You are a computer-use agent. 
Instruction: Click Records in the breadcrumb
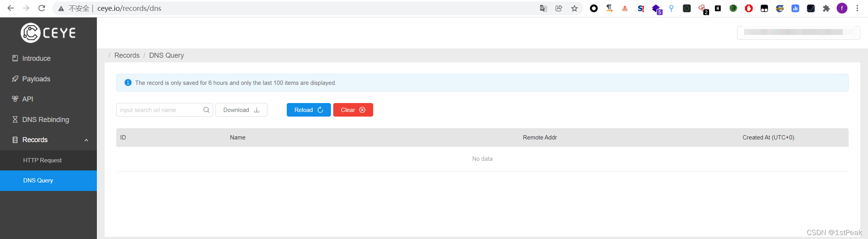pyautogui.click(x=127, y=55)
